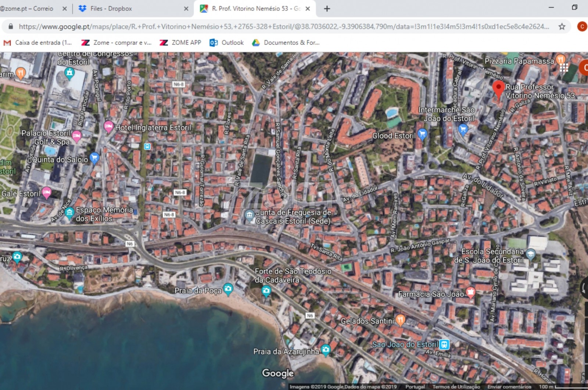The image size is (588, 390).
Task: Select the Glood Estoril shopping marker
Action: pos(422,134)
